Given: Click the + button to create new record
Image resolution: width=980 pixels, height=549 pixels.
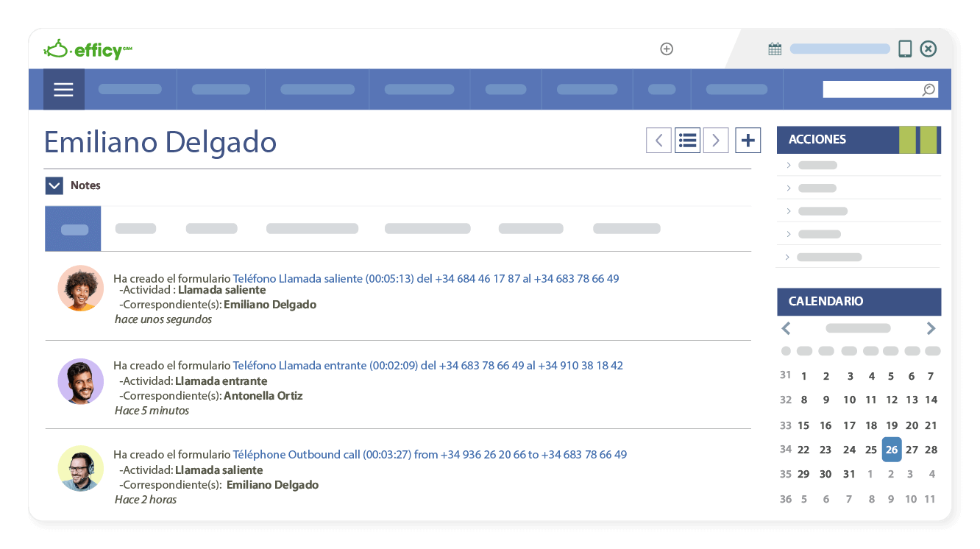Looking at the screenshot, I should 748,140.
